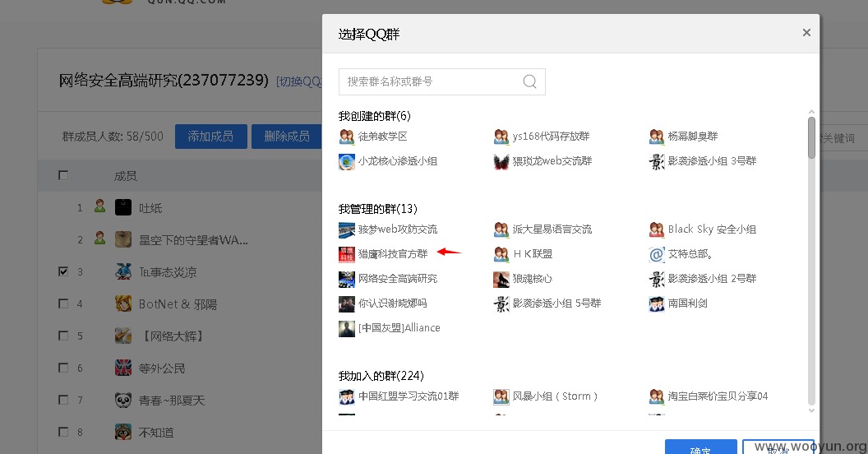Click the 群成员人数: 58/500 text
This screenshot has width=868, height=454.
[x=113, y=137]
